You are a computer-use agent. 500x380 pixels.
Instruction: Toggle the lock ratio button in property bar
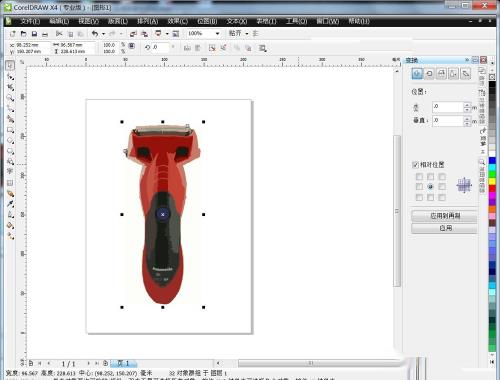(132, 46)
